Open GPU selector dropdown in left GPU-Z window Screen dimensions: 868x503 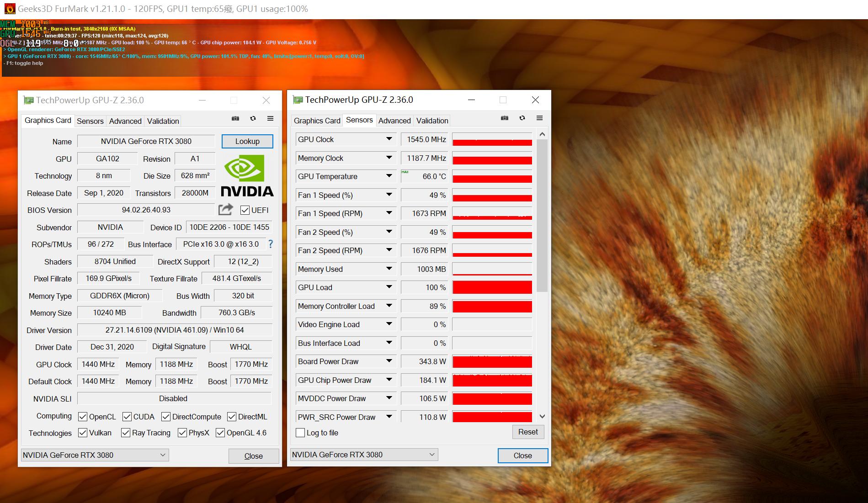point(95,455)
